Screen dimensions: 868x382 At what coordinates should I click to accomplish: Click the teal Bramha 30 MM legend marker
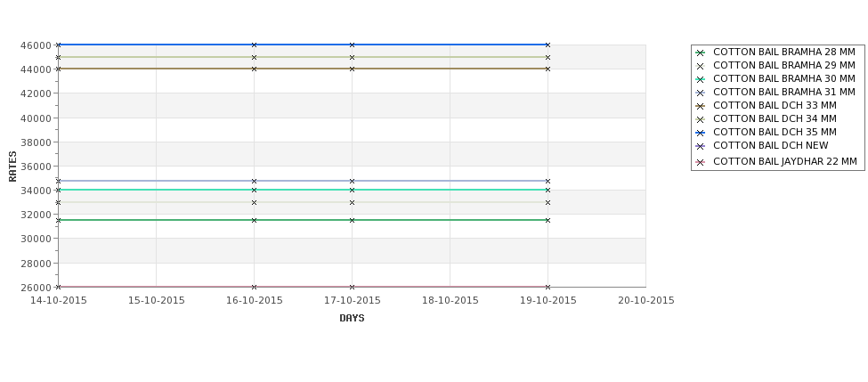tap(700, 79)
